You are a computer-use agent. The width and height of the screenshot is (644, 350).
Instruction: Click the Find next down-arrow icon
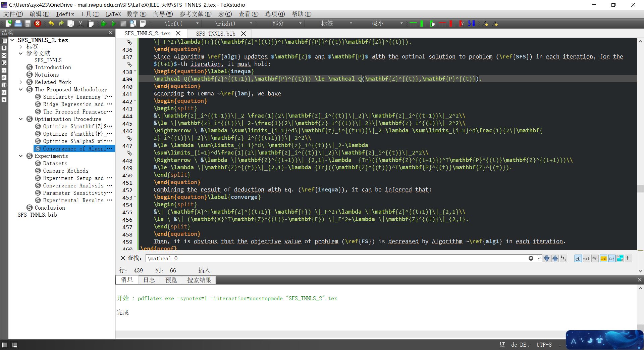[x=547, y=258]
